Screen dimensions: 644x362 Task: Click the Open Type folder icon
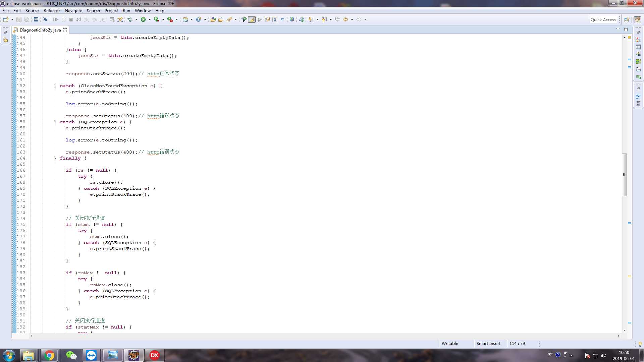(x=213, y=19)
